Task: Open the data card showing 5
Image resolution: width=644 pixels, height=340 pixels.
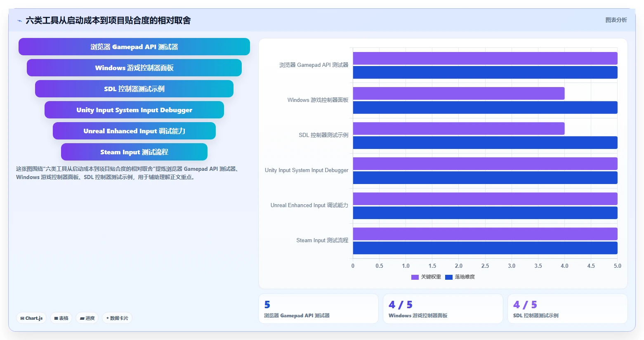Action: coord(318,309)
